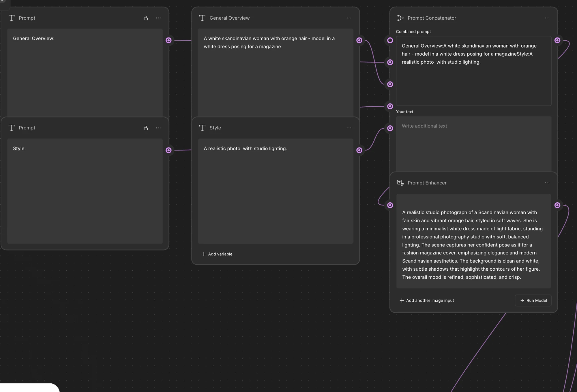Click the 'General Overview:' prompt text box
577x392 pixels.
(x=85, y=73)
